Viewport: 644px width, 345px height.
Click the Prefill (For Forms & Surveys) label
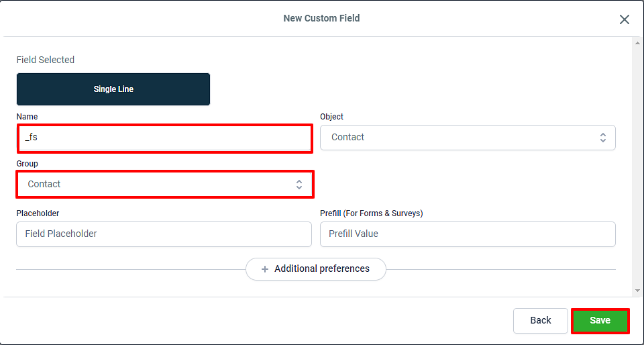(371, 213)
